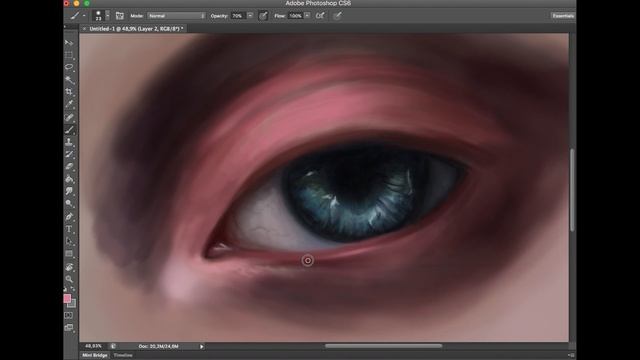
Task: Open the Opacity slider dropdown
Action: point(250,16)
